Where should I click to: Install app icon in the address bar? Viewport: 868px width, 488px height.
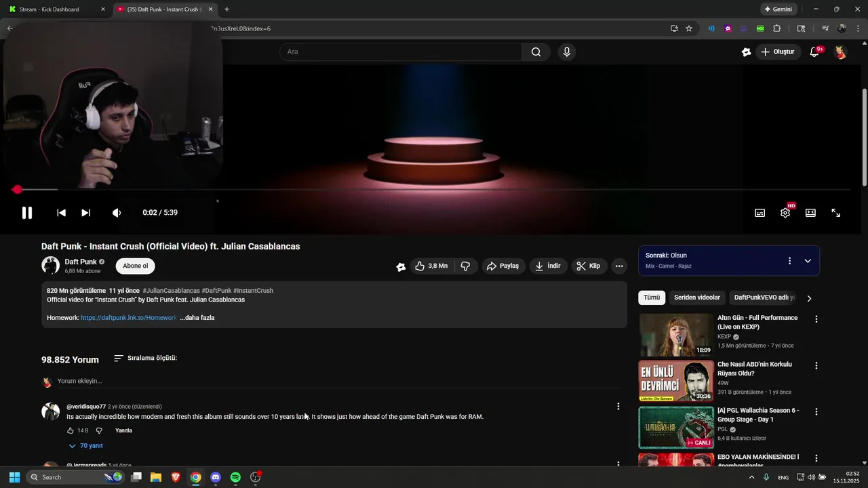(674, 28)
